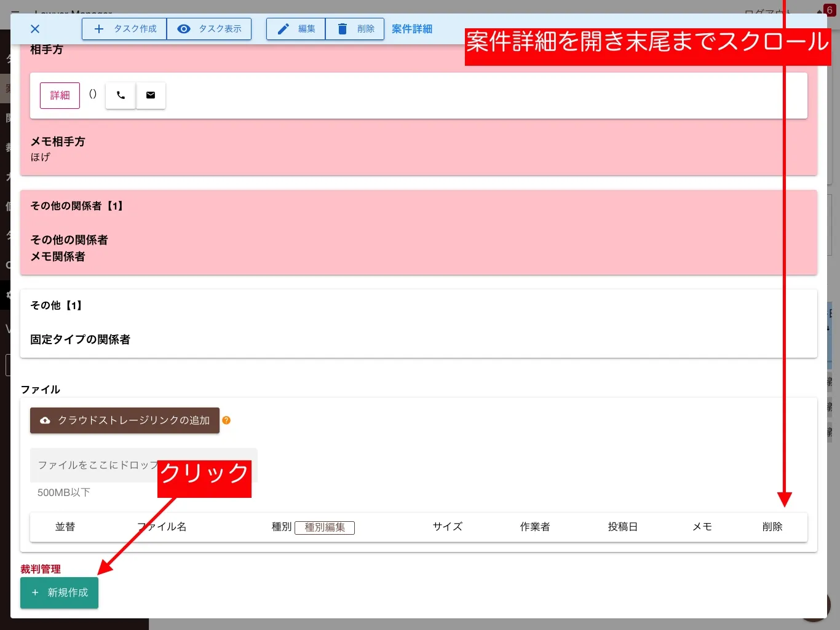Click the タスク作成 button
The image size is (840, 630).
click(124, 29)
